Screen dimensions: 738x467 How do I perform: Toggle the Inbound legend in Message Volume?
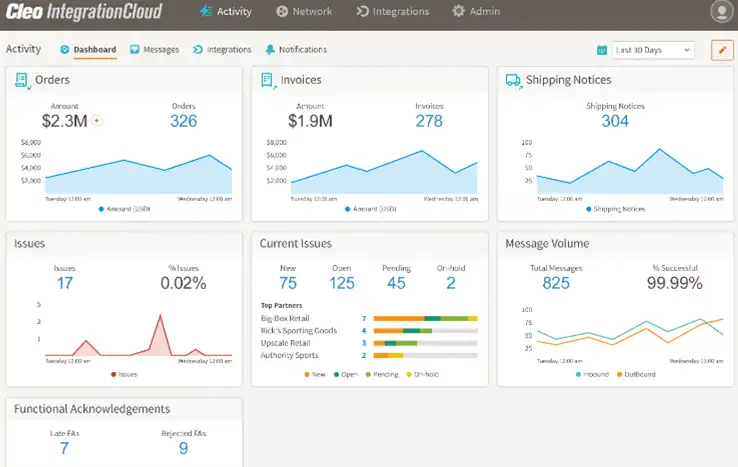coord(592,374)
